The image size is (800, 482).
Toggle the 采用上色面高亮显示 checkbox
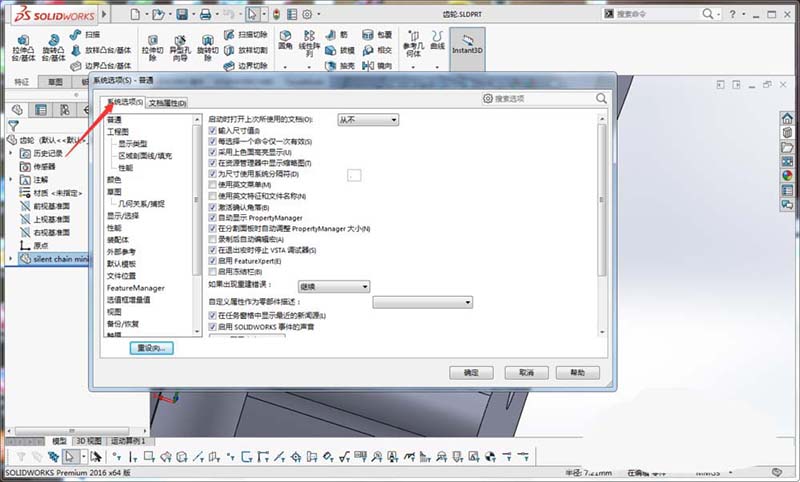coord(213,152)
